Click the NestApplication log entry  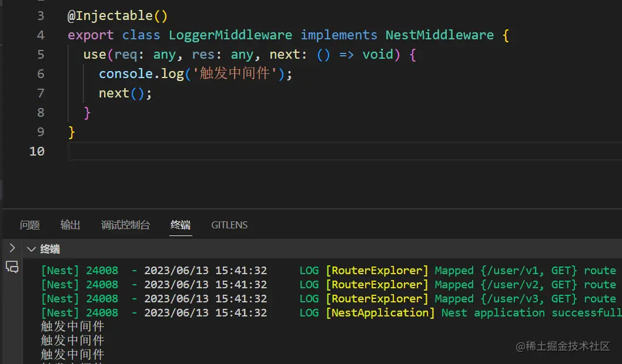point(380,313)
